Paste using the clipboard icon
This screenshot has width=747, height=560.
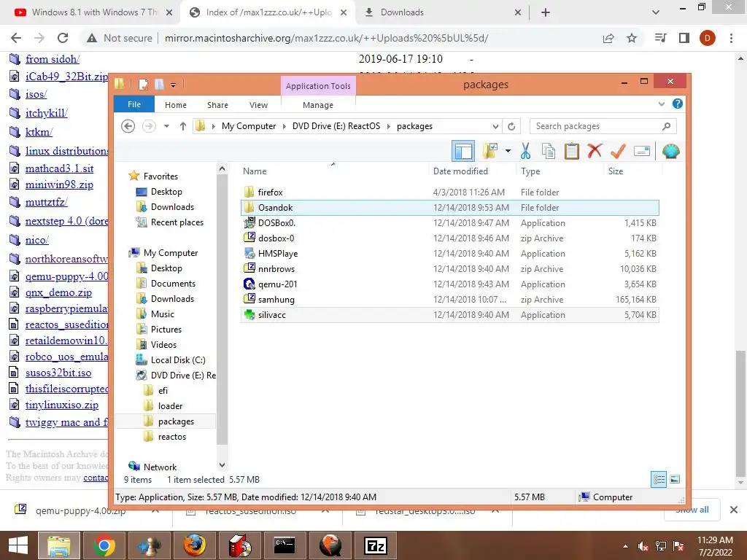point(571,152)
